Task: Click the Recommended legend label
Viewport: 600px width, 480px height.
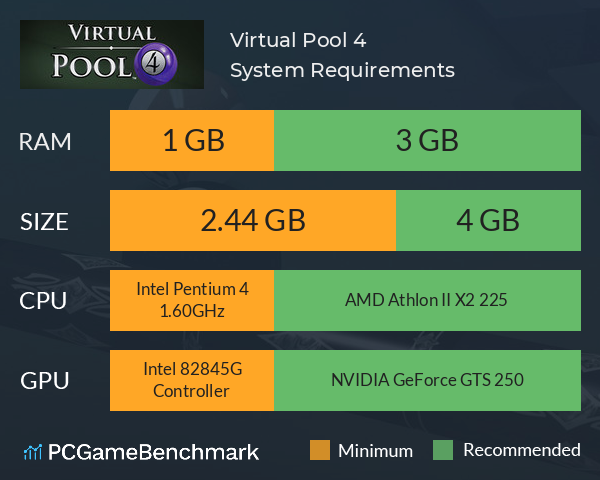Action: 522,450
